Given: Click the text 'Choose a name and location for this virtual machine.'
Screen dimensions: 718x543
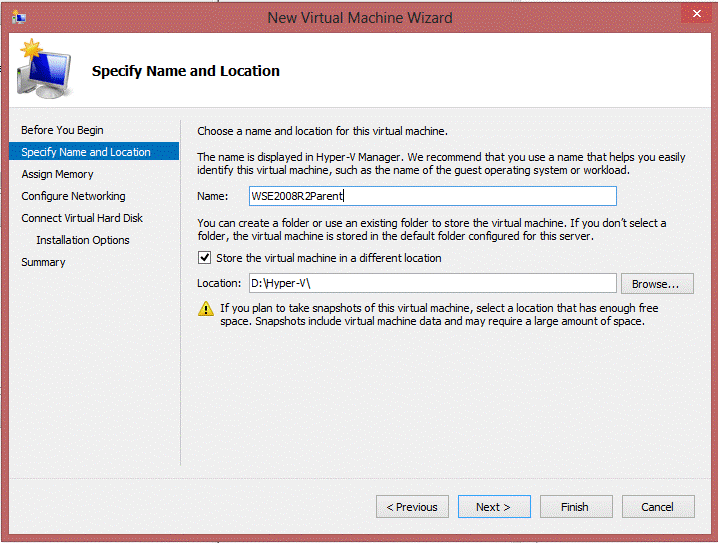Looking at the screenshot, I should click(322, 131).
